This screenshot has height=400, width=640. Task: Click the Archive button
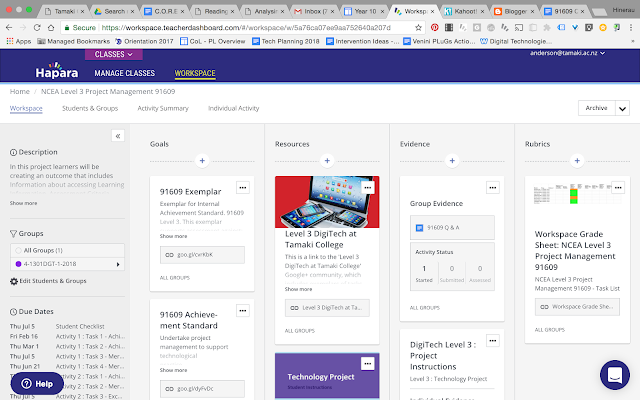click(x=596, y=108)
